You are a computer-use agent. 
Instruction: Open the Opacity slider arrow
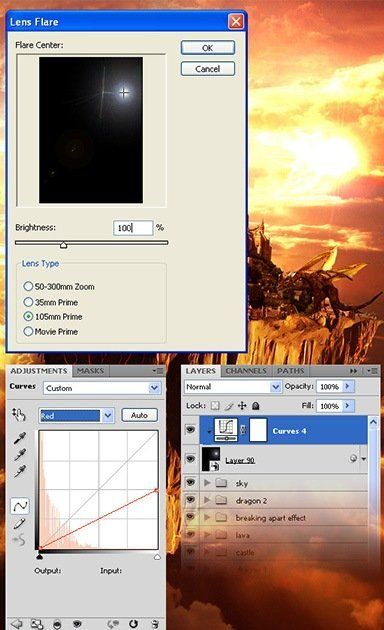347,387
